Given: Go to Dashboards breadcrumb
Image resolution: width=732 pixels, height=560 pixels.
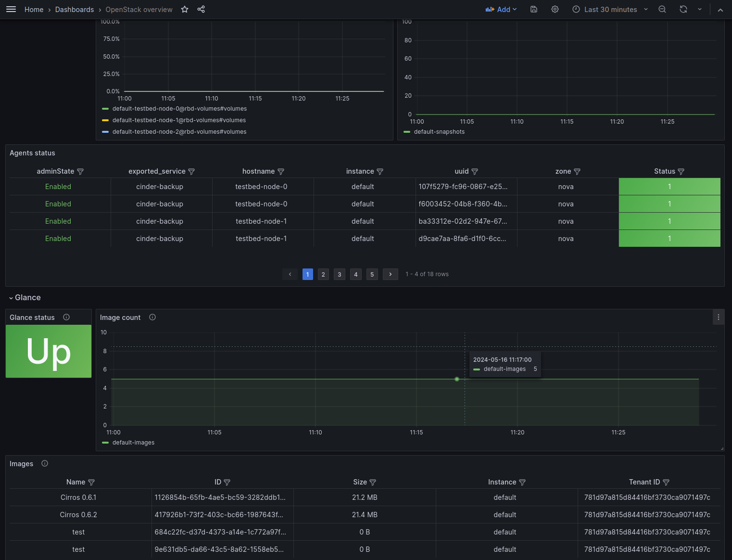Looking at the screenshot, I should [75, 9].
